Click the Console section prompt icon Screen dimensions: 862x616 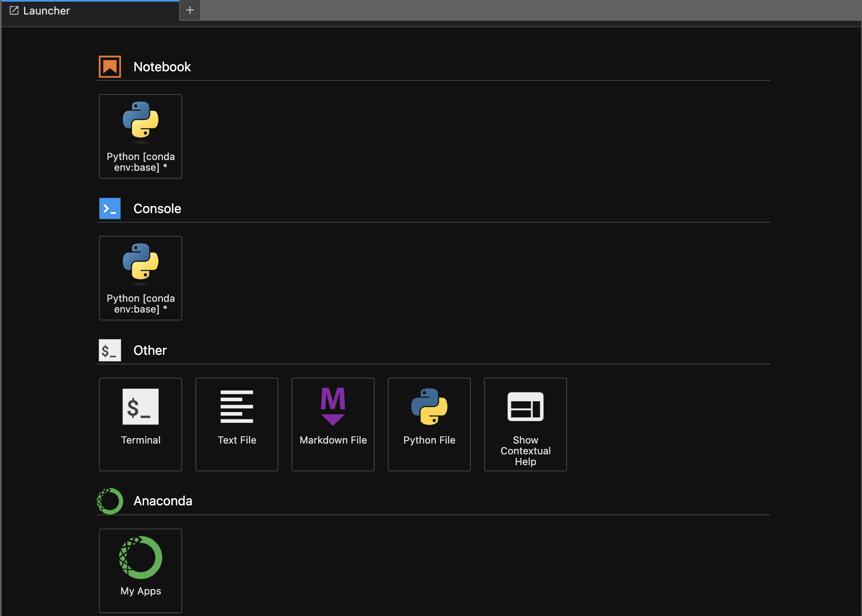click(x=110, y=209)
